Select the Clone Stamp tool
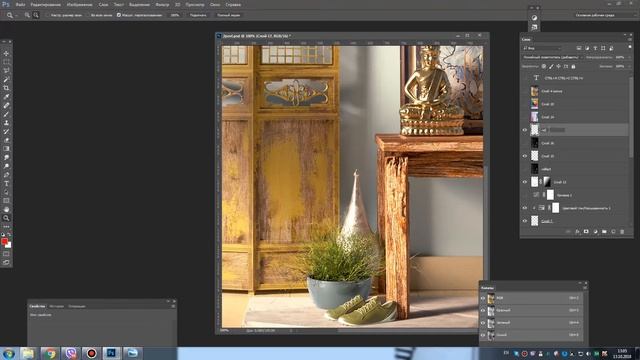 [x=6, y=122]
